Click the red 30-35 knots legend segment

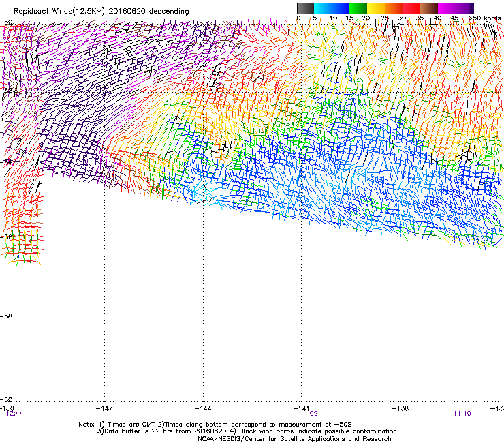pyautogui.click(x=411, y=8)
